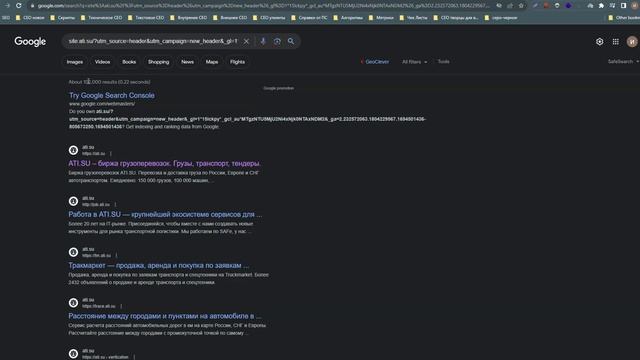Viewport: 640px width, 360px height.
Task: Click favicon of Тракмаркет result
Action: tap(73, 252)
